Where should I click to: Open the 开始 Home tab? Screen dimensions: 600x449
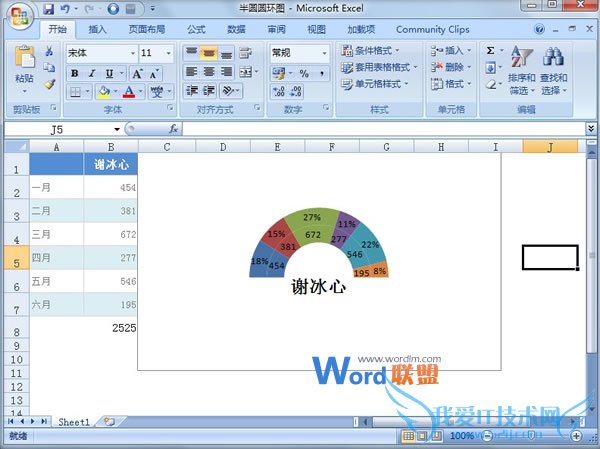pos(57,29)
